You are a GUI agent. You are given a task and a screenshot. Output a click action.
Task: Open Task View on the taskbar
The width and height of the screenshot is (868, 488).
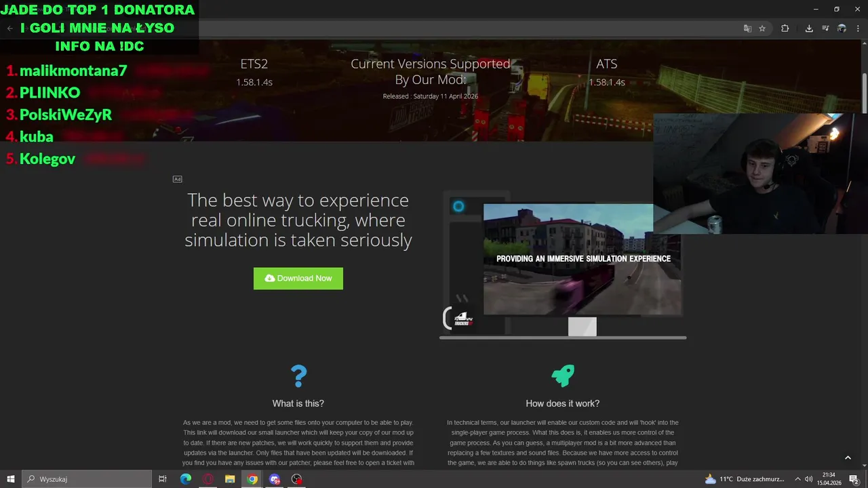[163, 479]
